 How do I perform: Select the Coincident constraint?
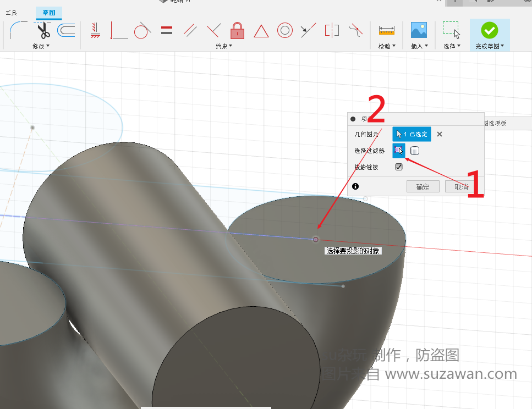point(119,31)
